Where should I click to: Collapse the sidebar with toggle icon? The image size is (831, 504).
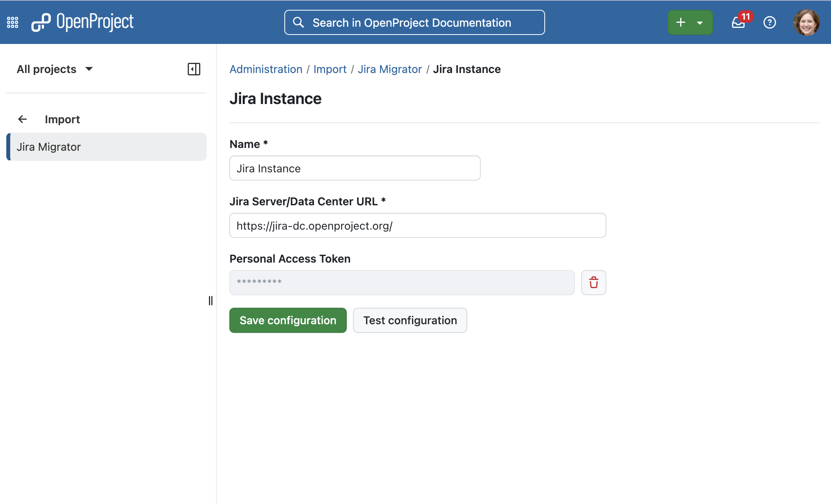pos(194,69)
